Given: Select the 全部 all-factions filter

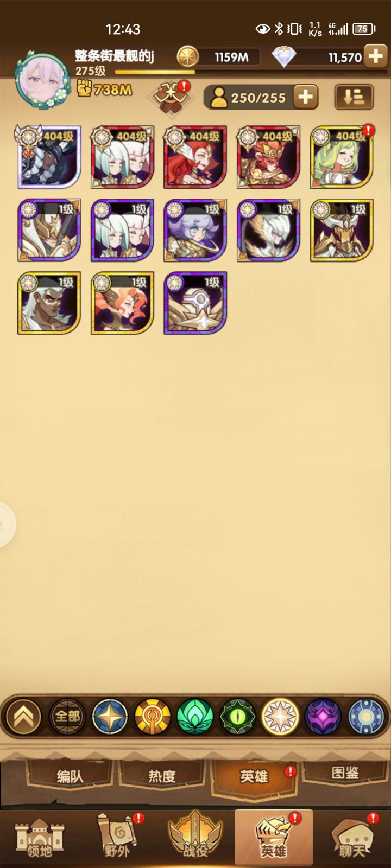Looking at the screenshot, I should 67,717.
